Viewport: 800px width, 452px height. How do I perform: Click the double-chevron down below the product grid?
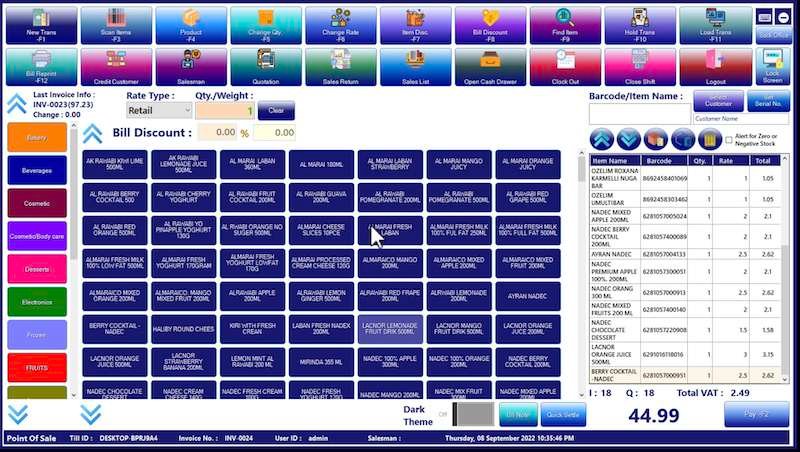91,414
